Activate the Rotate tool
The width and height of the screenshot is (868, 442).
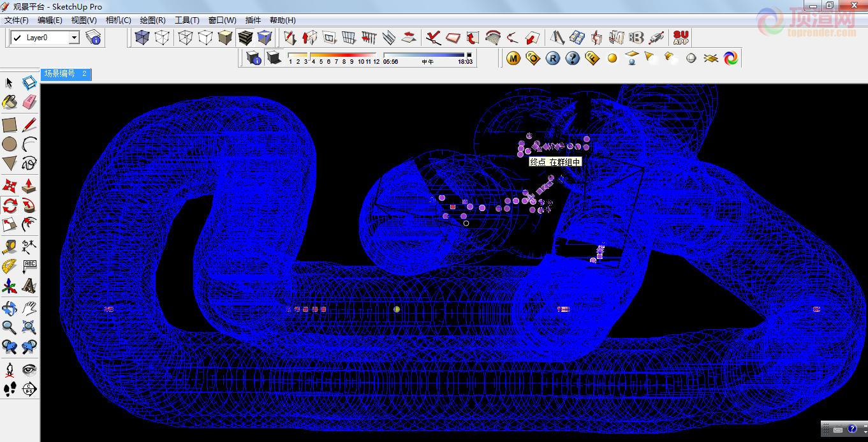tap(10, 205)
